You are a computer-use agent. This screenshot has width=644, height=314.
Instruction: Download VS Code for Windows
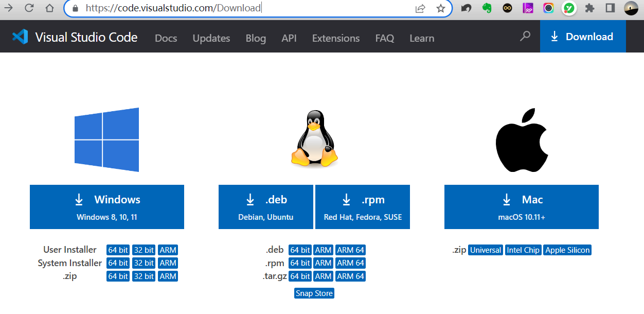click(x=107, y=207)
